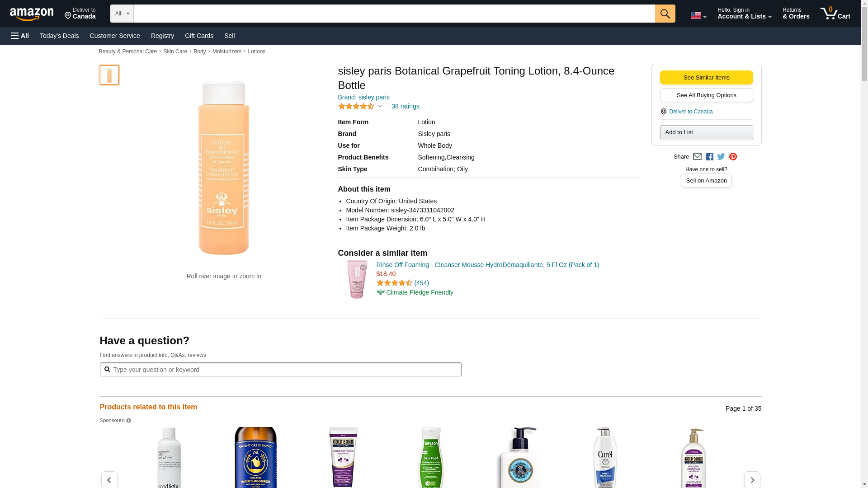Open the All search category dropdown
The image size is (868, 488).
coord(122,14)
